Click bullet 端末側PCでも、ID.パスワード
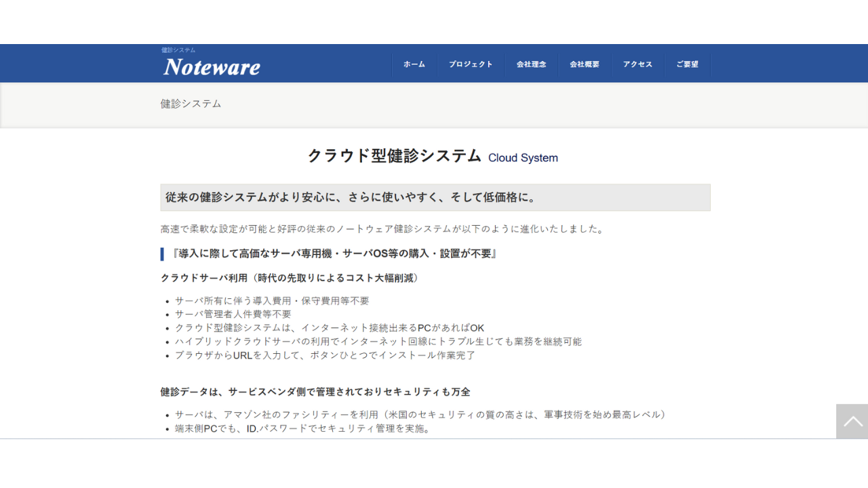 [303, 428]
